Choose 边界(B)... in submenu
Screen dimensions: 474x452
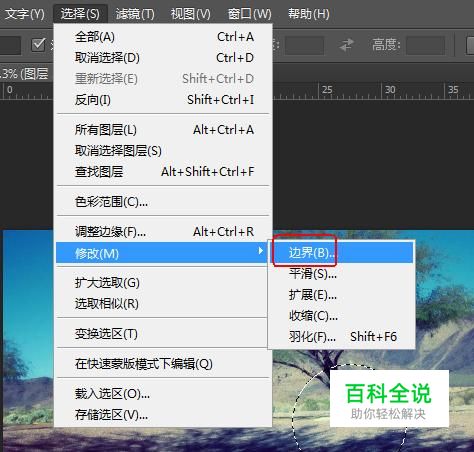[341, 253]
